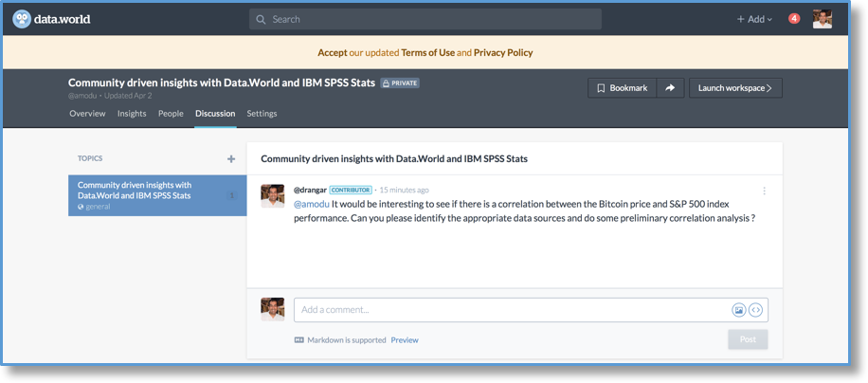This screenshot has height=383, width=868.
Task: Switch to the Insights tab
Action: pyautogui.click(x=132, y=114)
